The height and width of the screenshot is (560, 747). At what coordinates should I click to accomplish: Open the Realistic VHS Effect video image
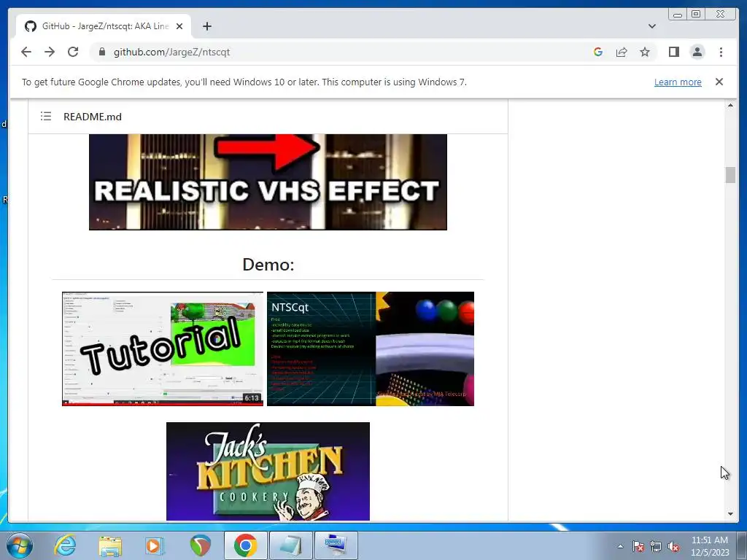(268, 182)
